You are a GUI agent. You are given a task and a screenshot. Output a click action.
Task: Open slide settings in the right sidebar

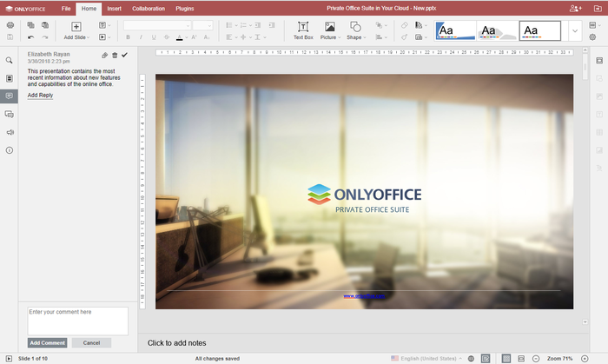(x=599, y=61)
